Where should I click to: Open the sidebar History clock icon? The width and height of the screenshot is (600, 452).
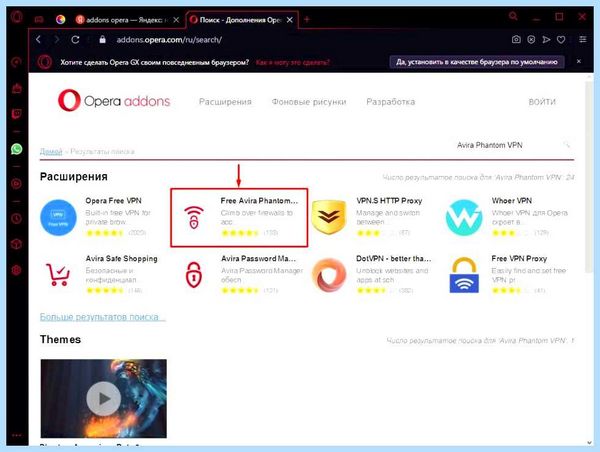[x=16, y=219]
